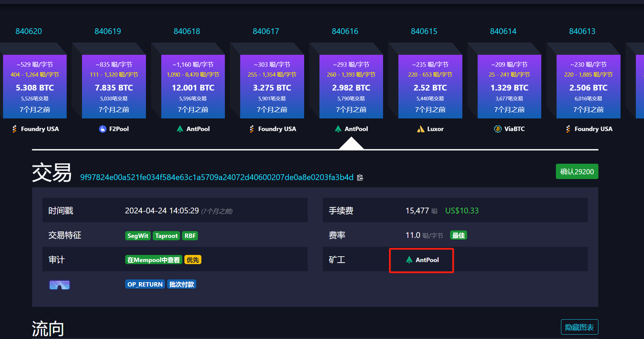Image resolution: width=644 pixels, height=339 pixels.
Task: Click the OP_RETURN tag
Action: (x=145, y=285)
